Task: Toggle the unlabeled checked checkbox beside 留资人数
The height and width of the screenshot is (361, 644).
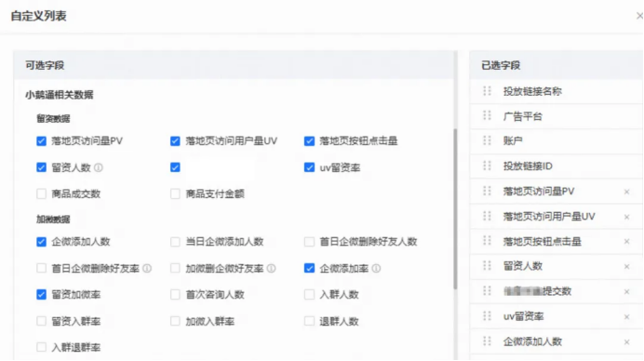Action: coord(175,167)
